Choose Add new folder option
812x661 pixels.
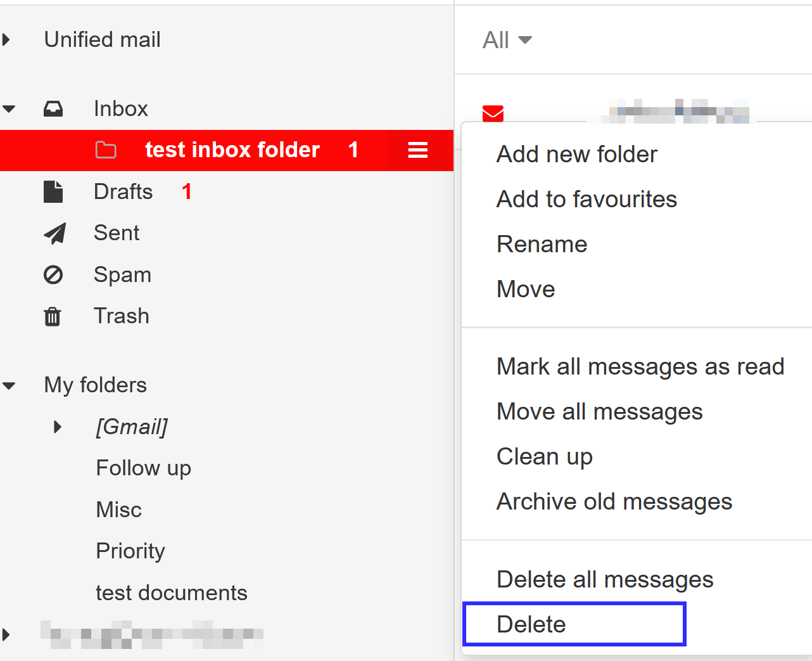point(576,154)
